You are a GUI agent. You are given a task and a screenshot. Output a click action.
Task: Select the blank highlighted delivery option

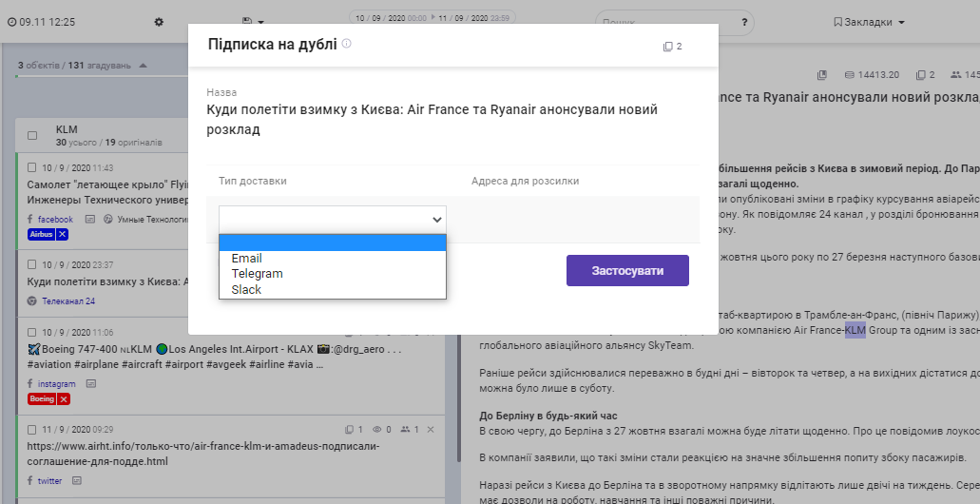333,242
